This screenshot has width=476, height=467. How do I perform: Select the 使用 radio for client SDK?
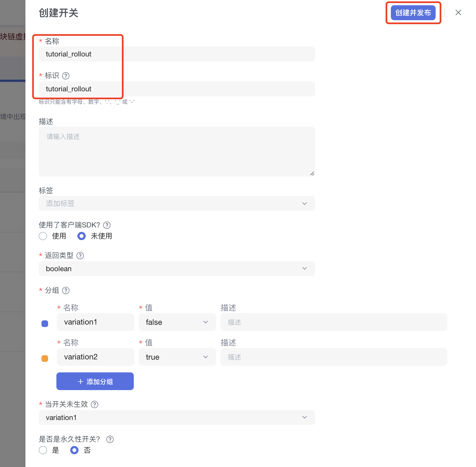(x=43, y=236)
